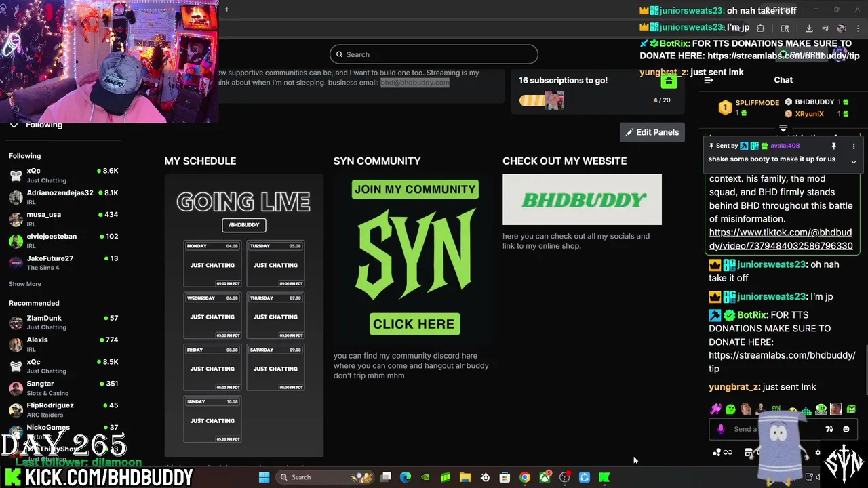Open Windows Start menu
The width and height of the screenshot is (868, 488).
pos(264,477)
